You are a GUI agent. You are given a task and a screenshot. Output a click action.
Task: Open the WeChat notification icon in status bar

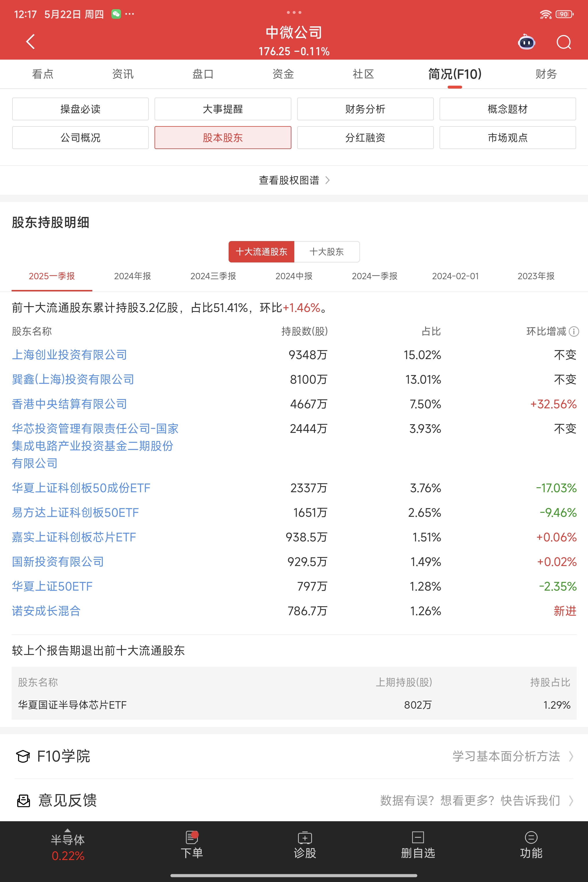(116, 14)
